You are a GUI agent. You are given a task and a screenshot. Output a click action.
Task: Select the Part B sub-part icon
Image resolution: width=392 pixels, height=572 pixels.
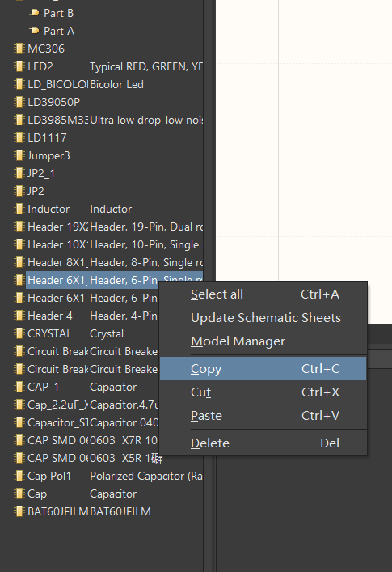(34, 13)
